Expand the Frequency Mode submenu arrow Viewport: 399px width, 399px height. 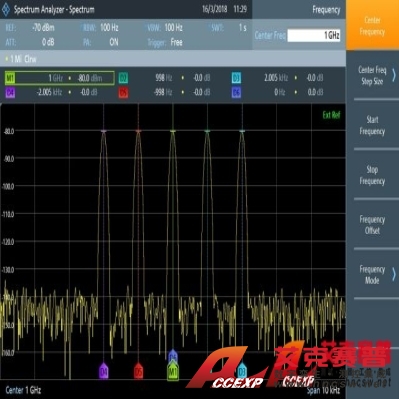pos(394,275)
